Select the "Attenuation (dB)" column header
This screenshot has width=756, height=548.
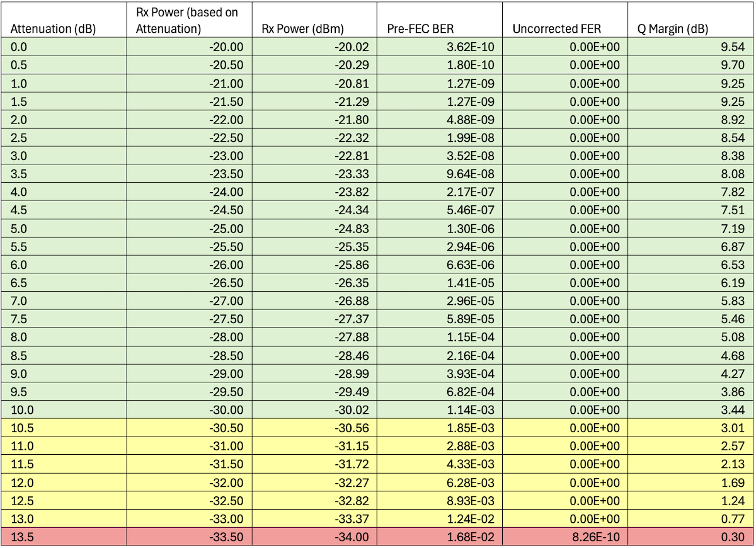(64, 20)
